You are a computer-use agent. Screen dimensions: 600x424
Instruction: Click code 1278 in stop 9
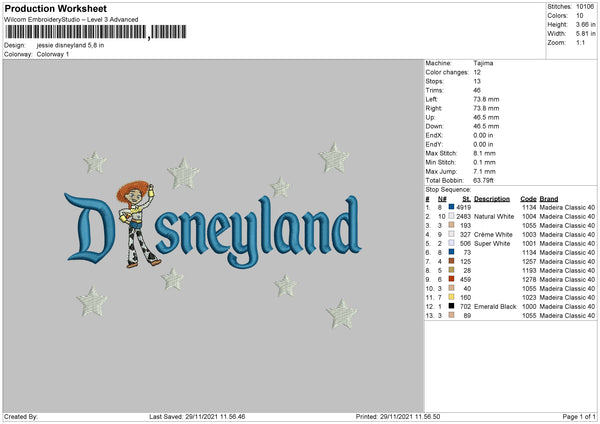pos(529,279)
